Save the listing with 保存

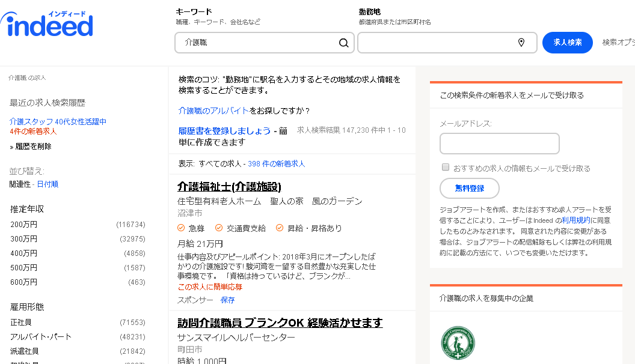[227, 300]
